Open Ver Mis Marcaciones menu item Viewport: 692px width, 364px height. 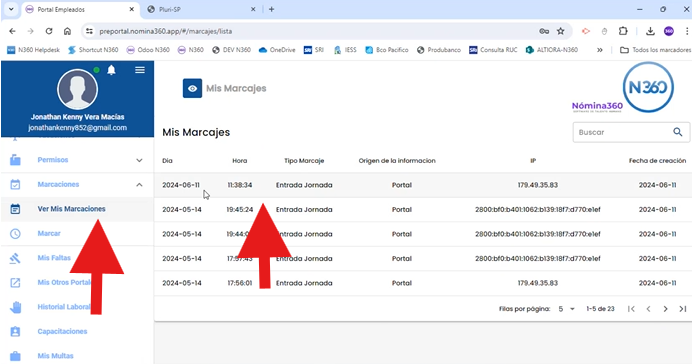[x=71, y=209]
